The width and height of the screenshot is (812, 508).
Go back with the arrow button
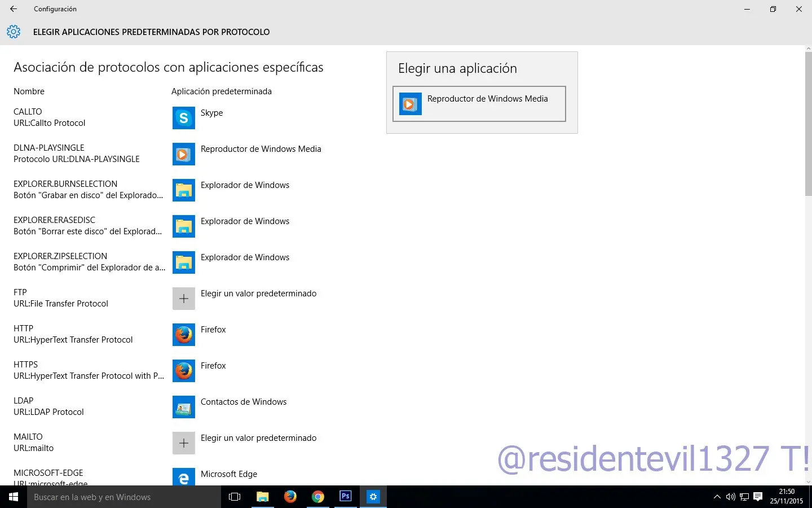tap(14, 9)
